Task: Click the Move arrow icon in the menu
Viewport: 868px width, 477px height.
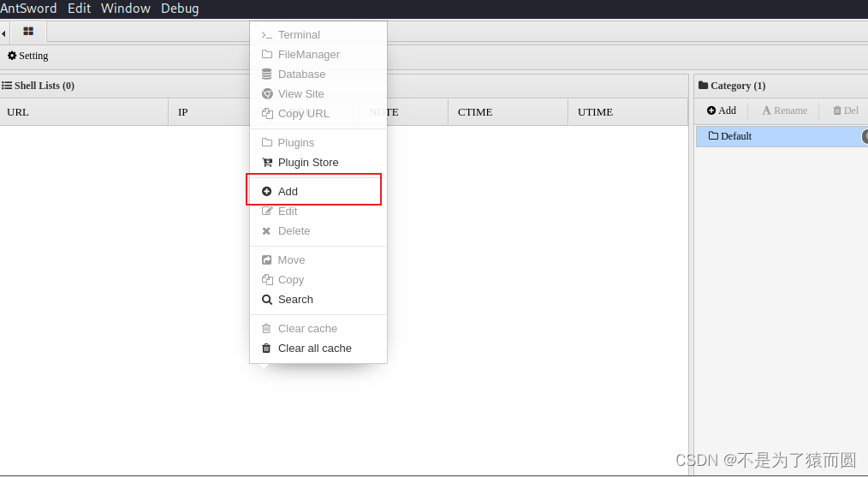Action: tap(267, 260)
